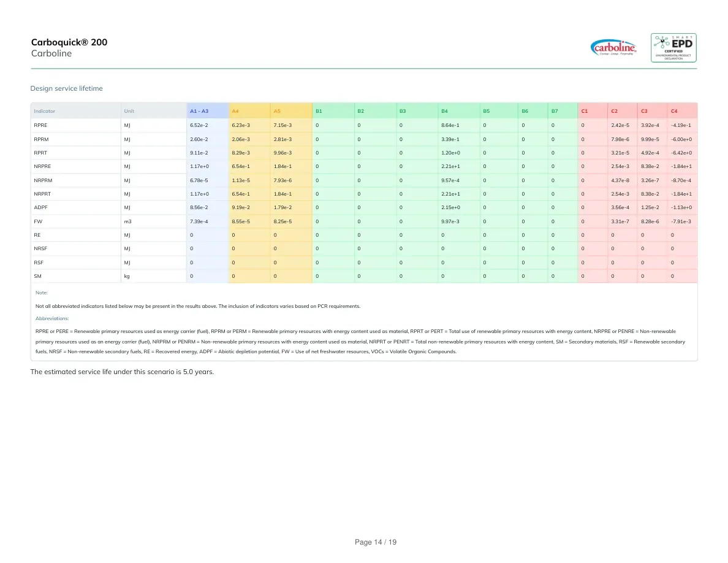The width and height of the screenshot is (728, 563).
Task: Click the Carboquick 200 title
Action: (69, 42)
